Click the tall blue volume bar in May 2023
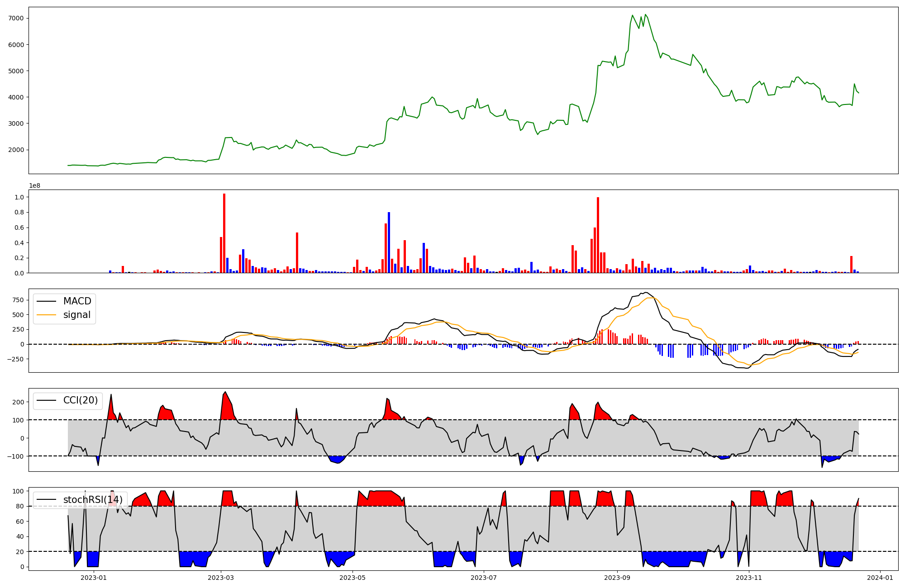 [x=389, y=242]
